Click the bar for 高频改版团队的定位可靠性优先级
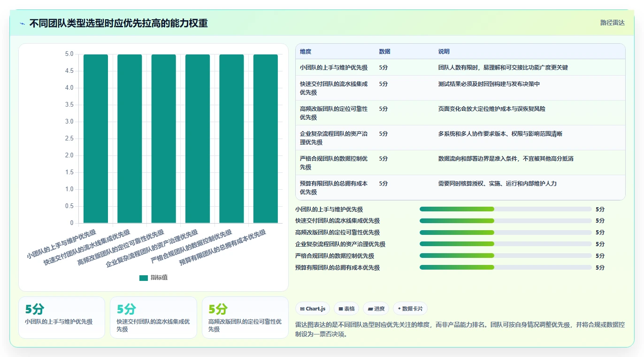 [164, 139]
